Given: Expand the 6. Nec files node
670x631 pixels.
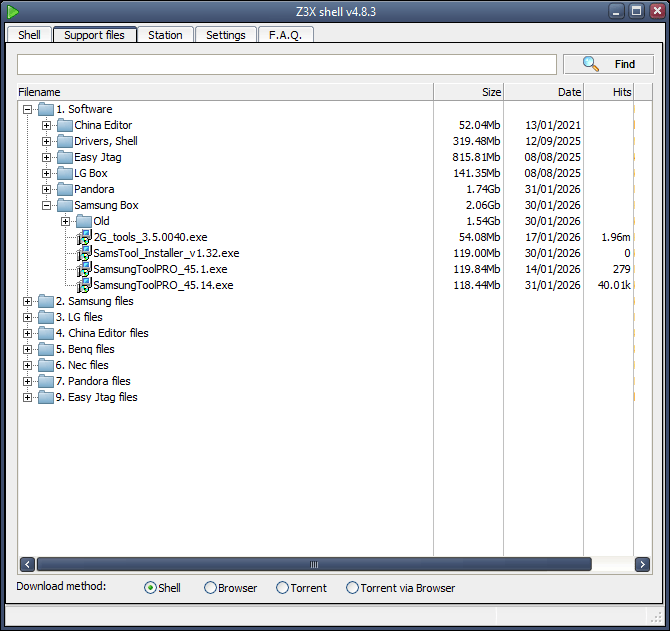Looking at the screenshot, I should point(27,365).
